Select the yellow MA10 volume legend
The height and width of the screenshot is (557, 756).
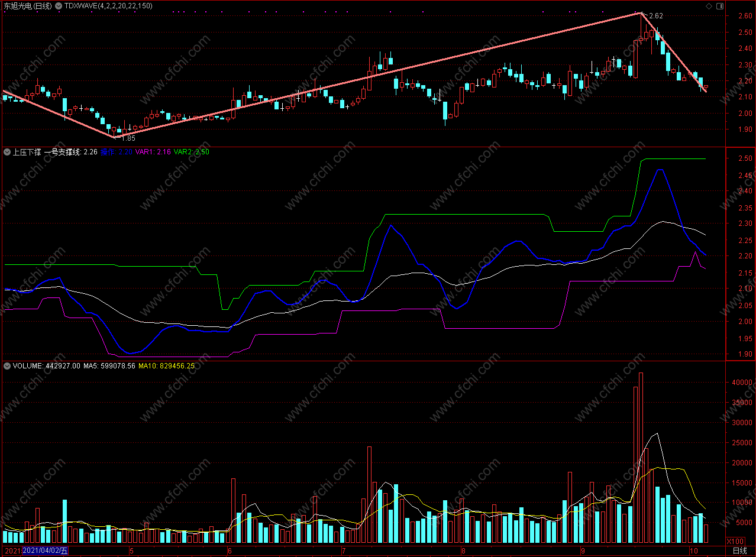pyautogui.click(x=166, y=366)
